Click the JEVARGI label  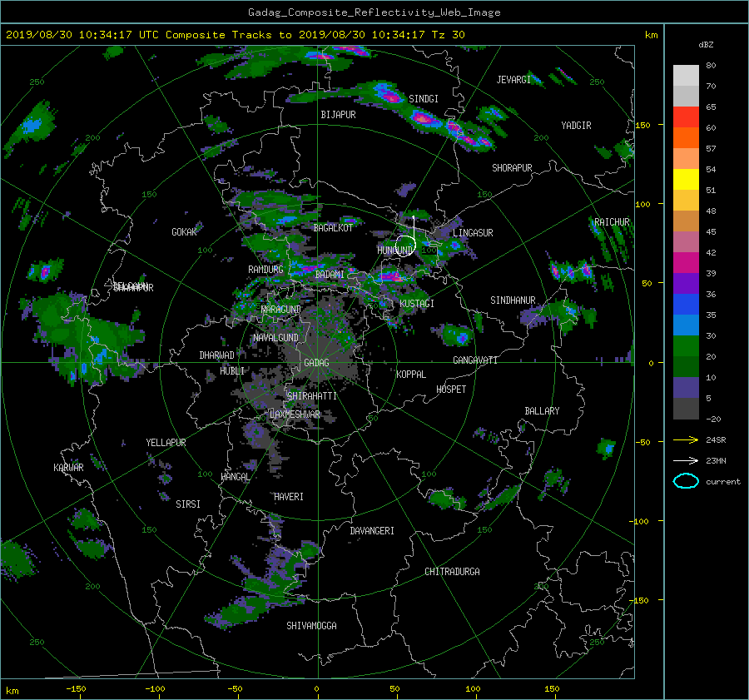pos(513,80)
